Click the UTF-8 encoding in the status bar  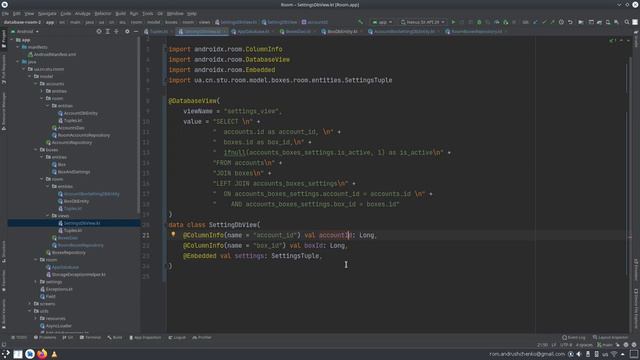click(x=566, y=345)
